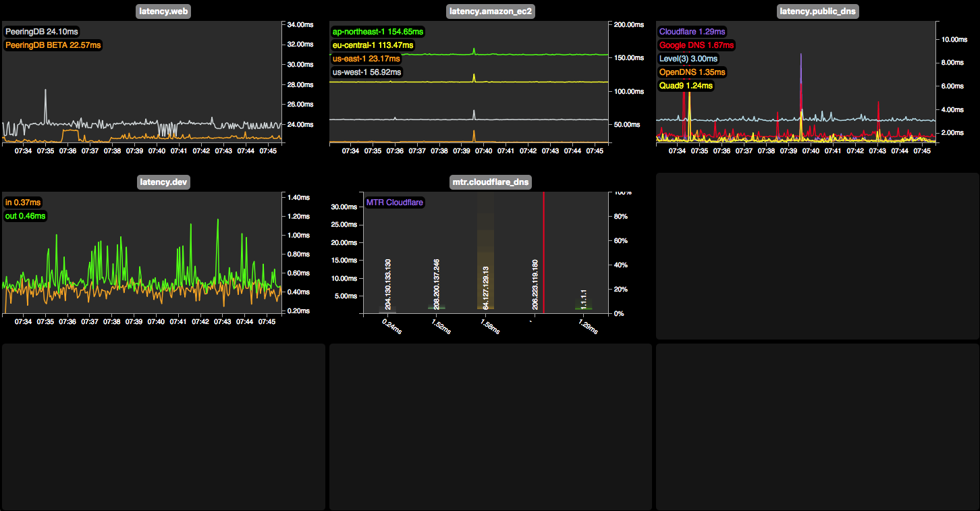
Task: Select the 'in 0.37ms' legend entry
Action: [23, 203]
